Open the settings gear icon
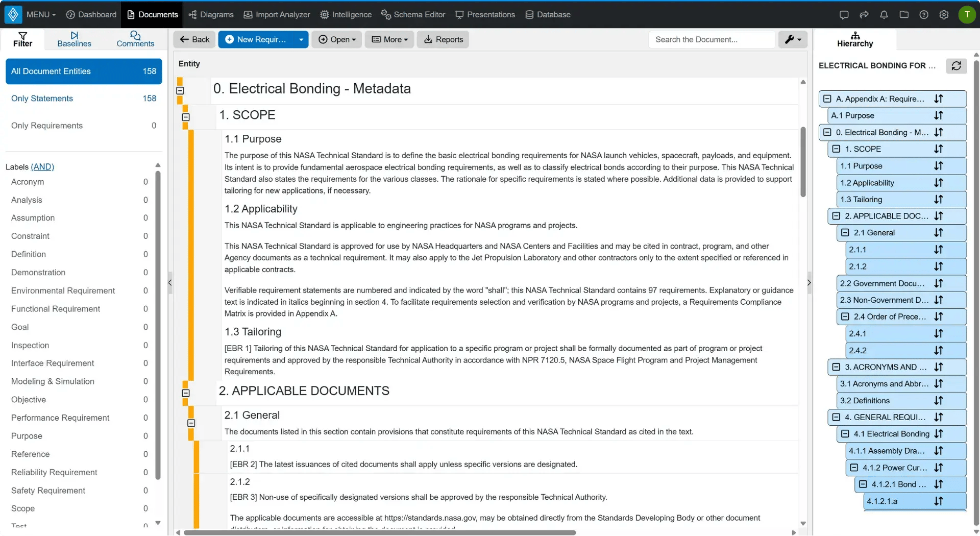Viewport: 980px width, 536px height. (x=944, y=14)
